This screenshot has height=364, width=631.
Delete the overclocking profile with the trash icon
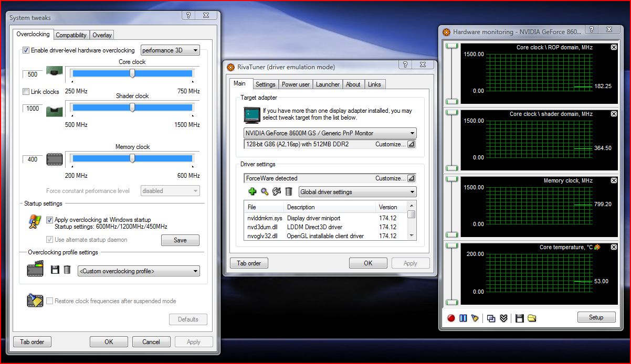[x=67, y=270]
